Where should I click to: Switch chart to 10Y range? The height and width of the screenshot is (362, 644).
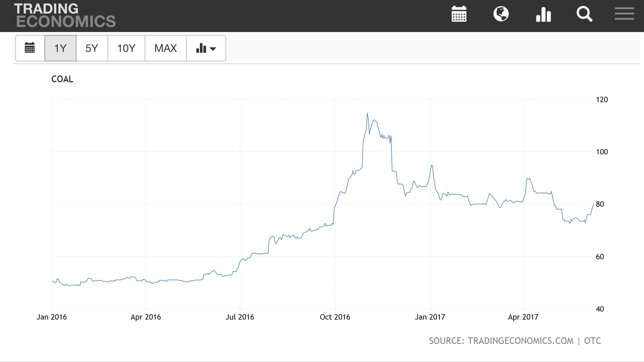click(x=126, y=48)
